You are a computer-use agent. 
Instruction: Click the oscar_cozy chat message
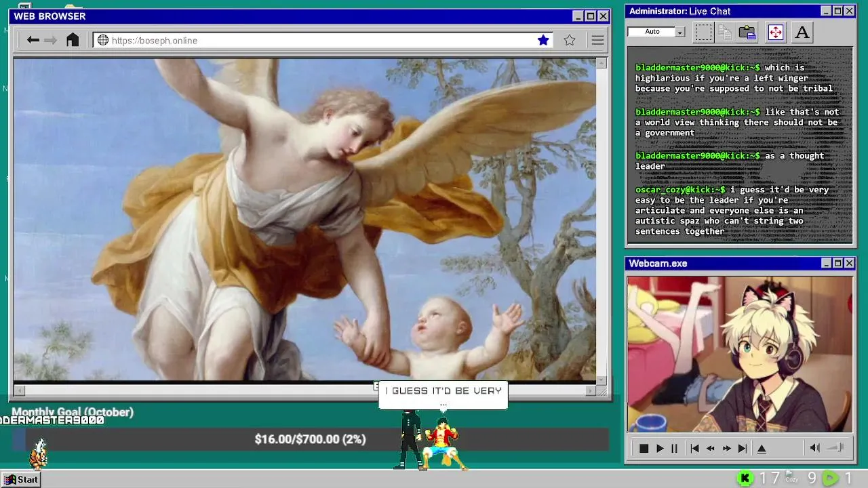point(732,211)
